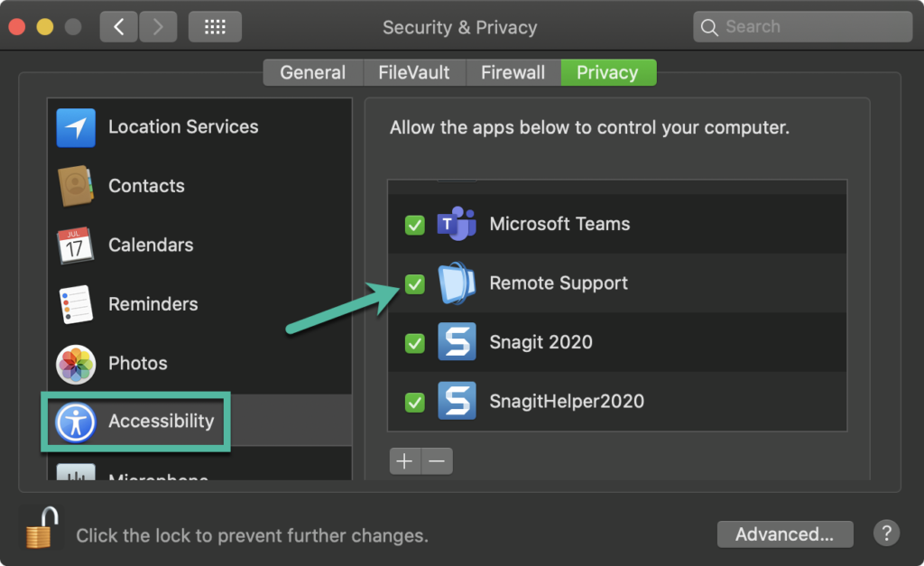Click the search field
Image resolution: width=924 pixels, height=566 pixels.
(x=801, y=26)
